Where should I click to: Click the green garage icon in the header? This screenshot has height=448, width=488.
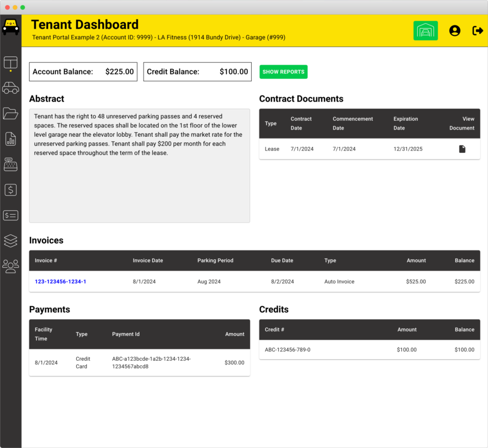(426, 31)
